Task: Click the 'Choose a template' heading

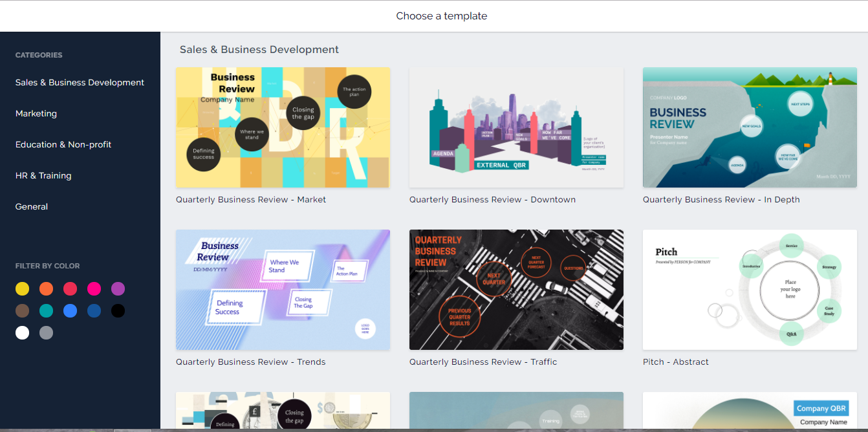Action: [x=442, y=16]
